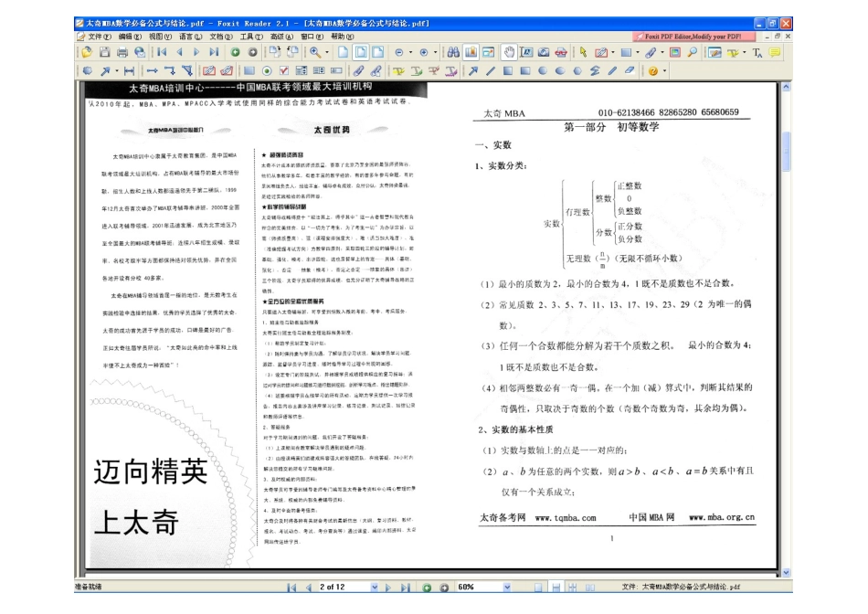868x614 pixels.
Task: Click the Radio Button form tool
Action: [x=267, y=71]
